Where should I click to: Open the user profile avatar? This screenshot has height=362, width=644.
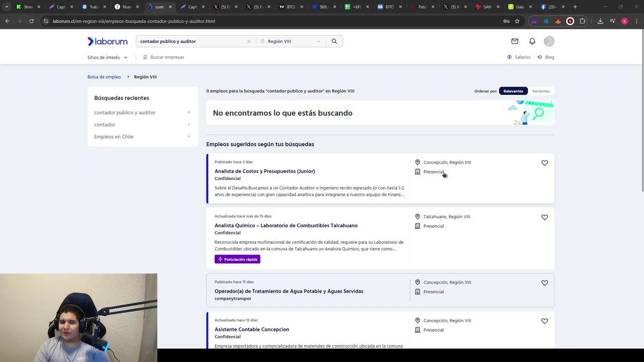click(549, 41)
